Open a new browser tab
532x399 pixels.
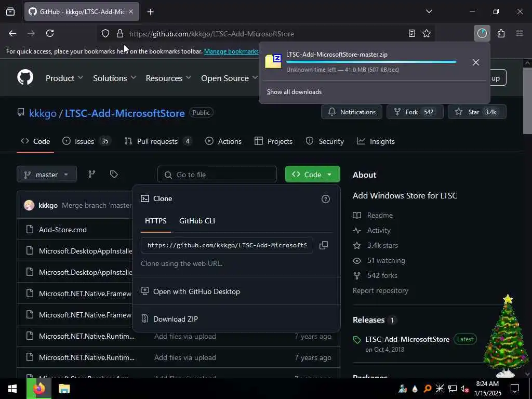pyautogui.click(x=150, y=12)
